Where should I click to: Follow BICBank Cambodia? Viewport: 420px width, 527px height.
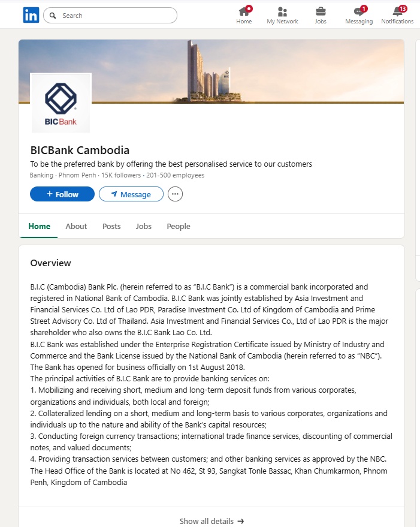tap(62, 194)
